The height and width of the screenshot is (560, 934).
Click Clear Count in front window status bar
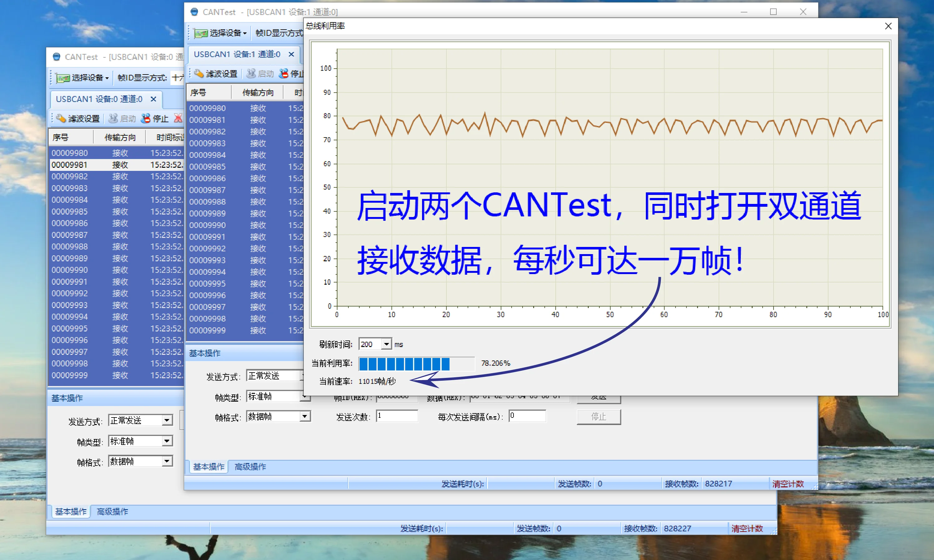tap(788, 484)
